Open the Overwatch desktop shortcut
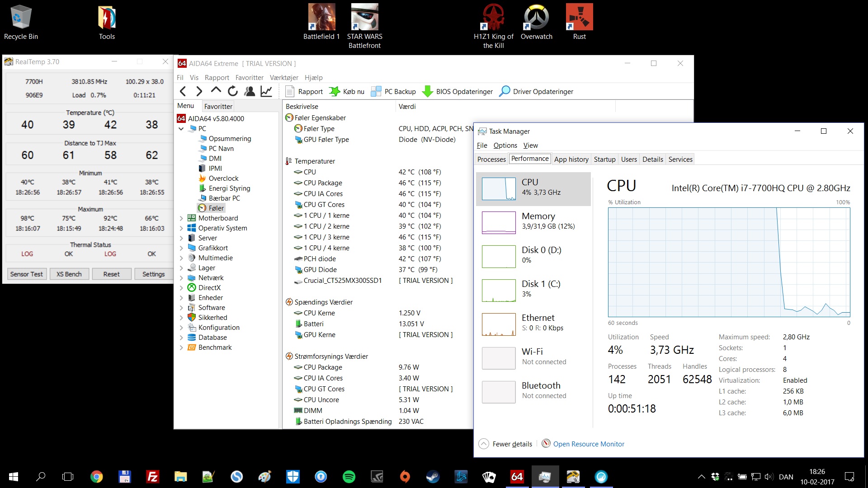 coord(537,22)
